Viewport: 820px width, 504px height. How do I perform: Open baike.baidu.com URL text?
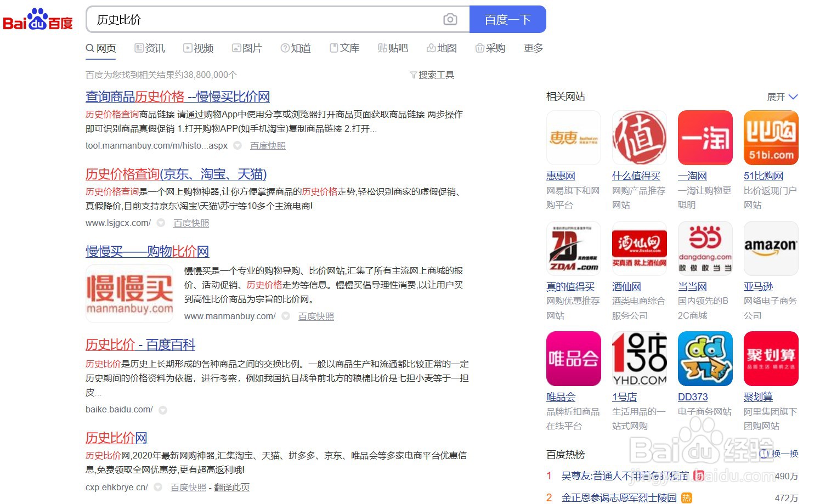point(119,410)
